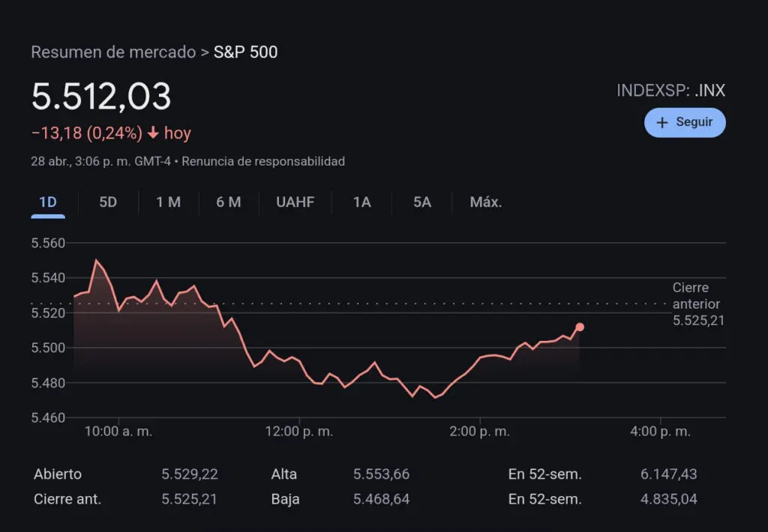Click the Baja value 5.468,64
Image resolution: width=768 pixels, height=532 pixels.
[x=382, y=499]
